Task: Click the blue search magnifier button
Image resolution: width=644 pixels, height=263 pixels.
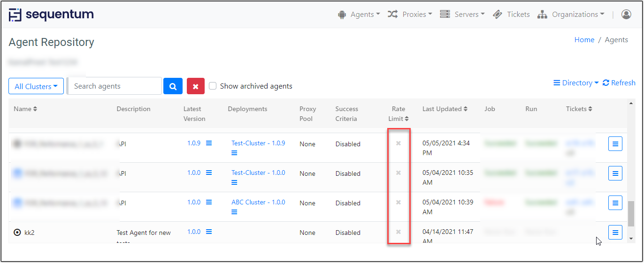Action: [x=173, y=86]
